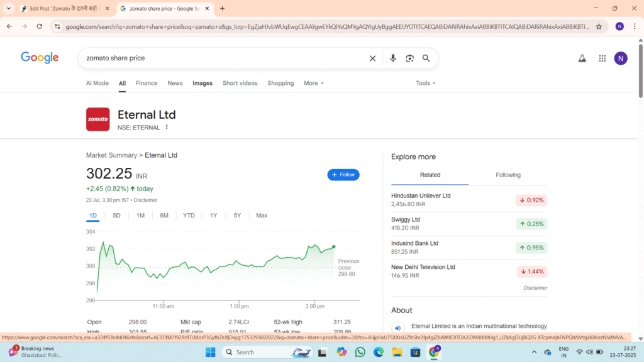Viewport: 644px width, 362px height.
Task: Select the 5D chart range
Action: (116, 216)
